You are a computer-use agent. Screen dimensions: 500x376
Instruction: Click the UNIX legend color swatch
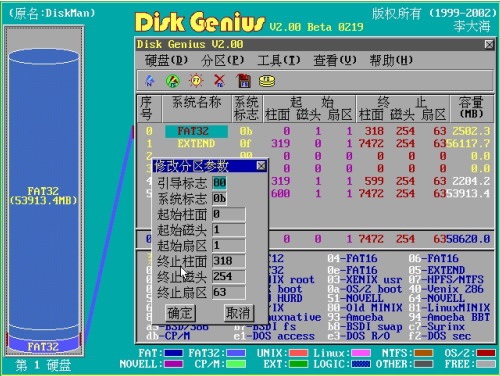click(x=298, y=353)
